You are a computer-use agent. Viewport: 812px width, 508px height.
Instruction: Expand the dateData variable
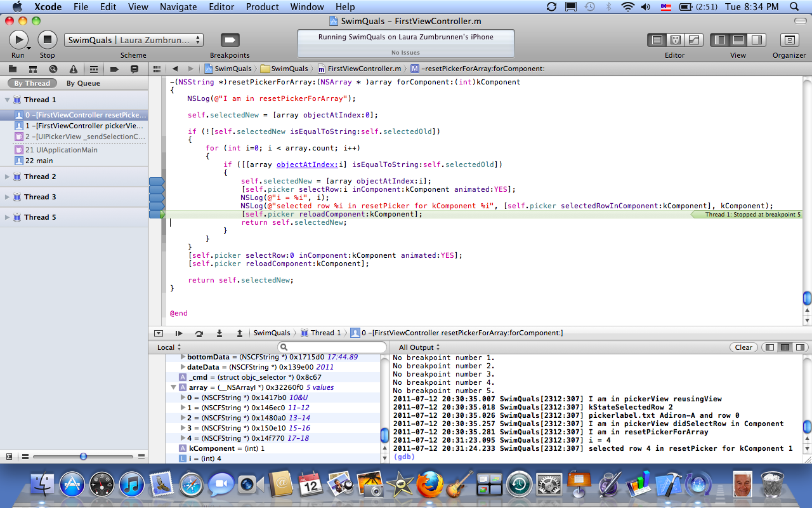pyautogui.click(x=183, y=367)
